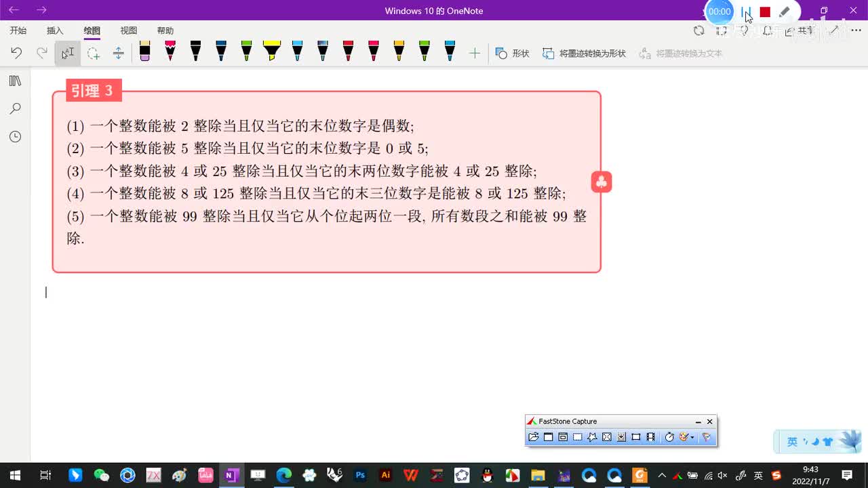Capture full screen in FastStone
Viewport: 868px width, 488px height.
[x=607, y=437]
